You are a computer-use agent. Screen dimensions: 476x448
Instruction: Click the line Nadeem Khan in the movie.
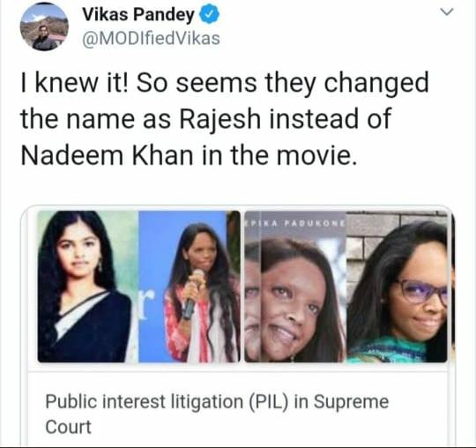click(x=189, y=155)
